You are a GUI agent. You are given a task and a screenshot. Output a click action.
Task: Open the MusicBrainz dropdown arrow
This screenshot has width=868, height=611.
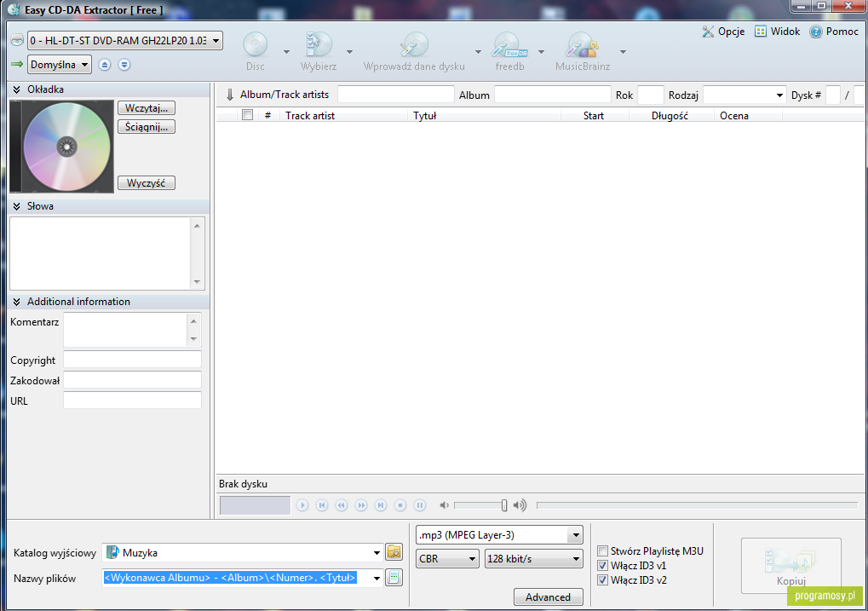coord(623,52)
